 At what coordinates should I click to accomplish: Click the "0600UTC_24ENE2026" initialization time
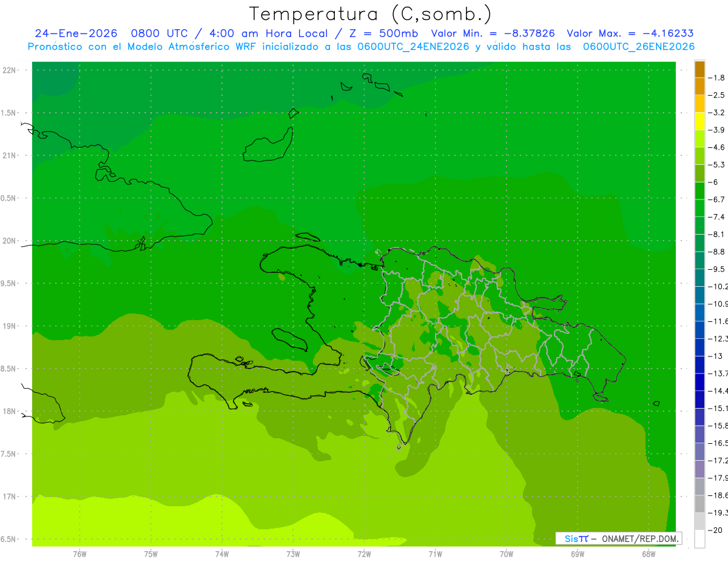point(413,47)
